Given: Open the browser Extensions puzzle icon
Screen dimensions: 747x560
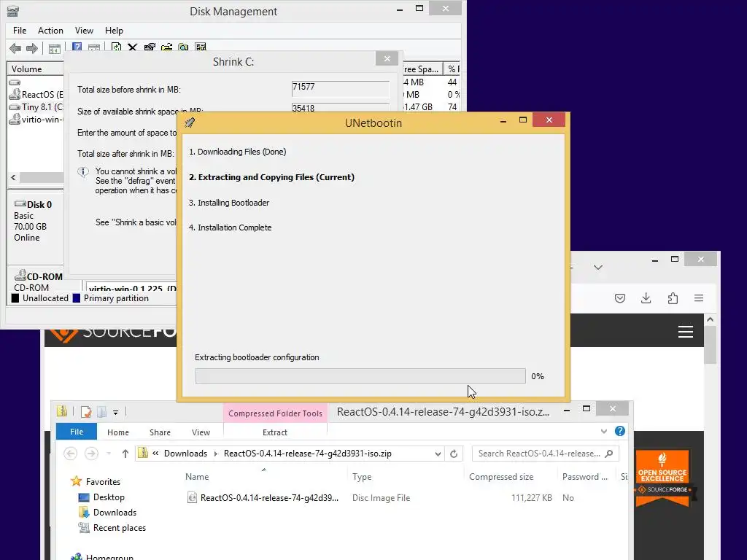Looking at the screenshot, I should pyautogui.click(x=673, y=298).
